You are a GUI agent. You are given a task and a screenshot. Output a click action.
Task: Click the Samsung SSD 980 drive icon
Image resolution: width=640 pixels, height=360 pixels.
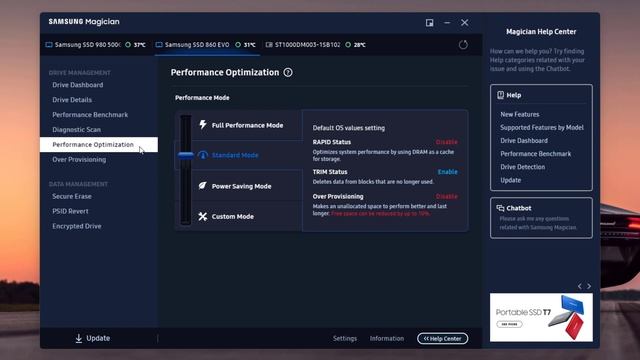coord(49,45)
